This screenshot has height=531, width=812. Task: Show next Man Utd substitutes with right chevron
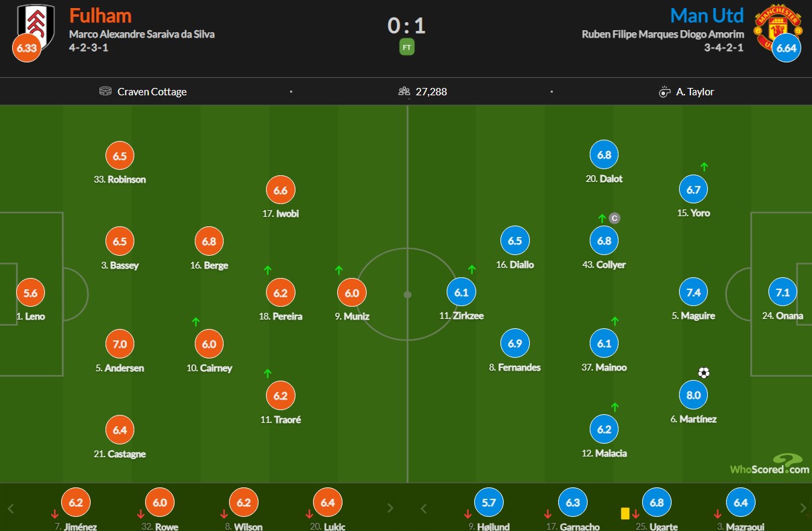pos(803,508)
